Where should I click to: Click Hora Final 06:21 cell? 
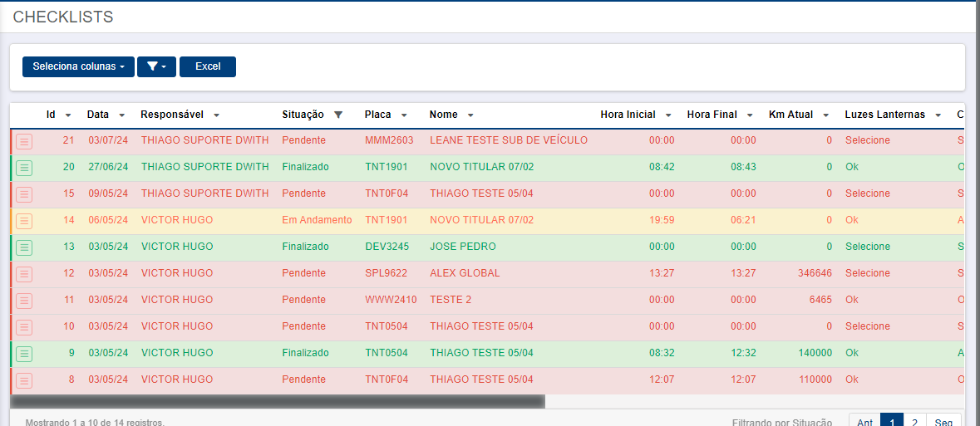pos(744,220)
